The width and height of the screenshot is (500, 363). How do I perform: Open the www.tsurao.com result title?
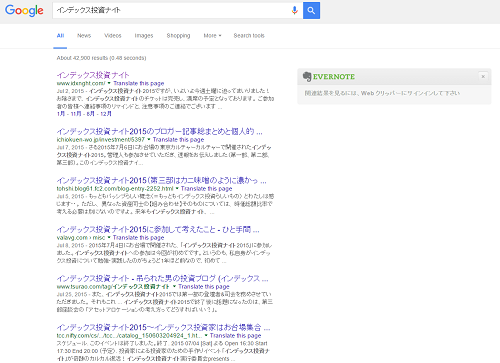(x=162, y=278)
